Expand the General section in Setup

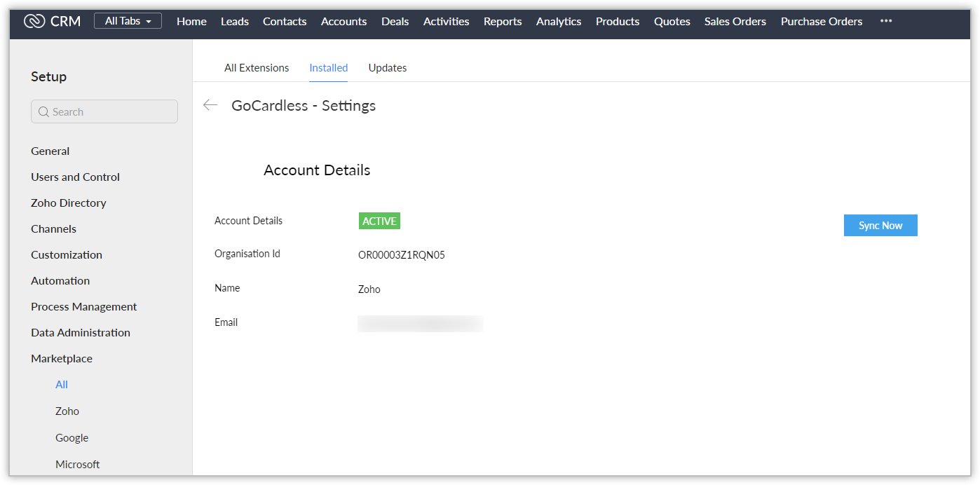50,151
